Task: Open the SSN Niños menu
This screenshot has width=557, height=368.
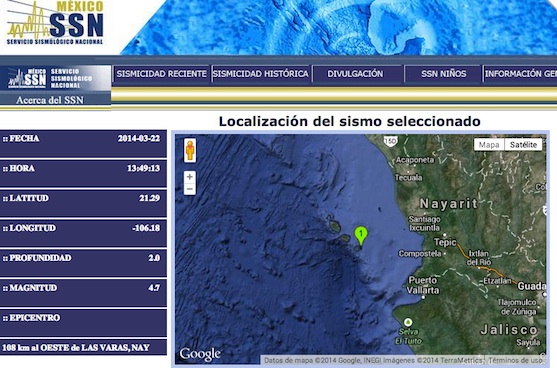Action: tap(443, 74)
